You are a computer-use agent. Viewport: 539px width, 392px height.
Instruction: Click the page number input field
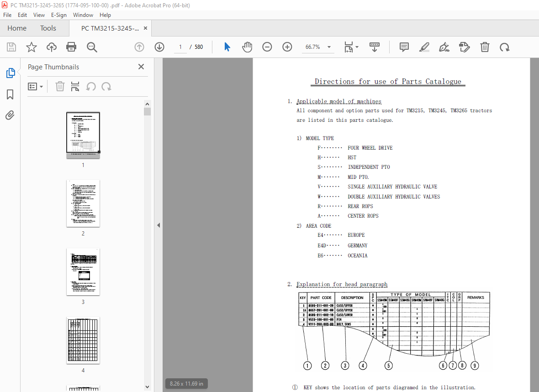pos(180,47)
